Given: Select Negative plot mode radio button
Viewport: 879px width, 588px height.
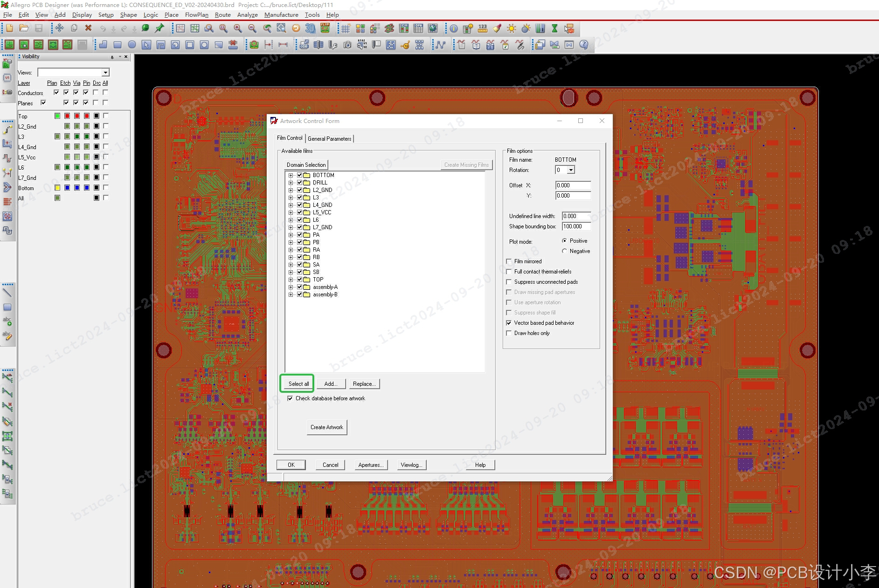Looking at the screenshot, I should point(565,251).
